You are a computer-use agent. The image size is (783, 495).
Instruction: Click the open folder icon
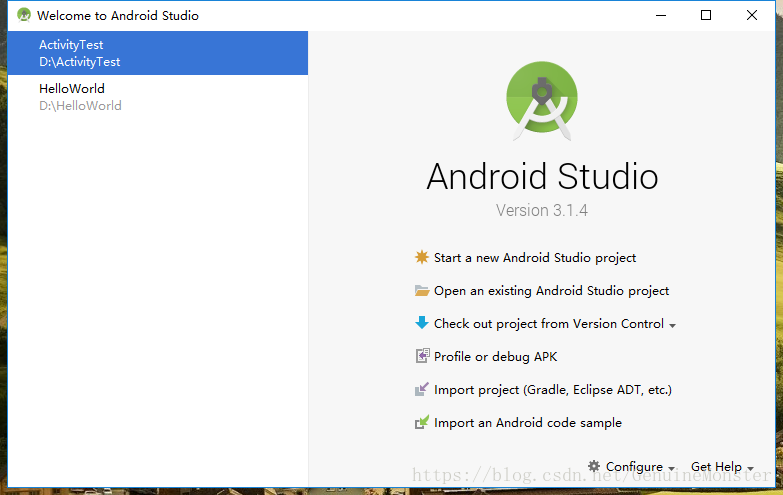pyautogui.click(x=422, y=291)
